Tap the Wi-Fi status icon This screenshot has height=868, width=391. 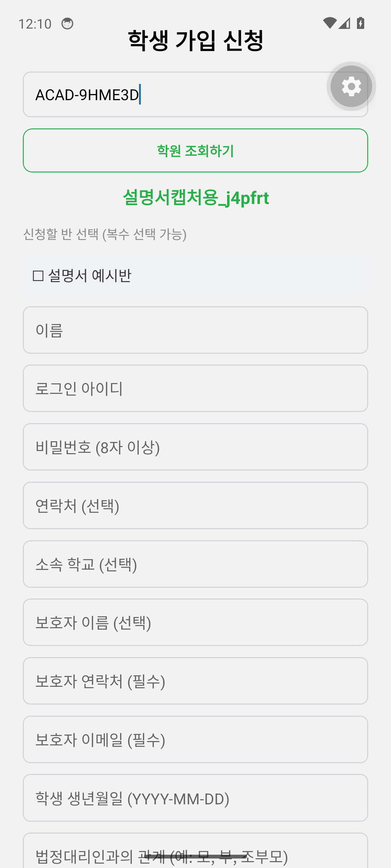coord(329,23)
